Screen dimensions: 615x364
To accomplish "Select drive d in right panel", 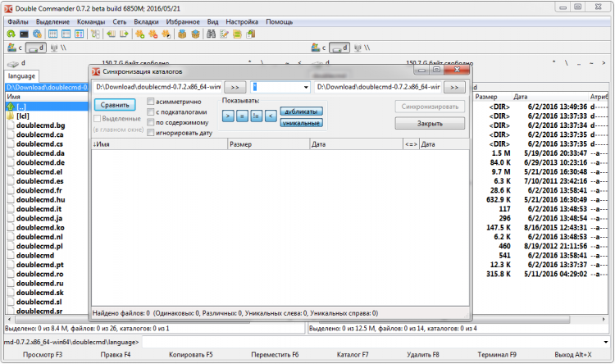I will click(x=339, y=48).
